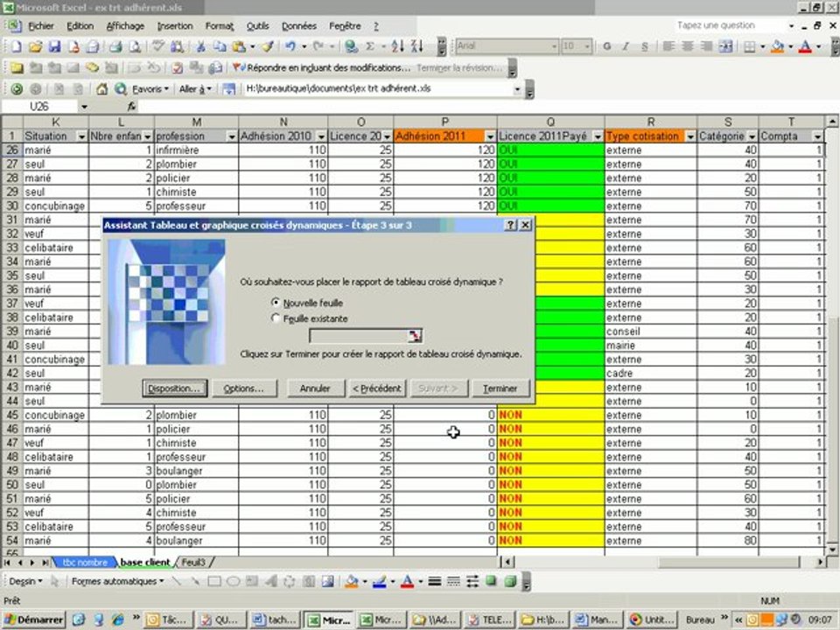Screen dimensions: 840x630
Task: Click the Undo arrow icon
Action: (x=290, y=46)
